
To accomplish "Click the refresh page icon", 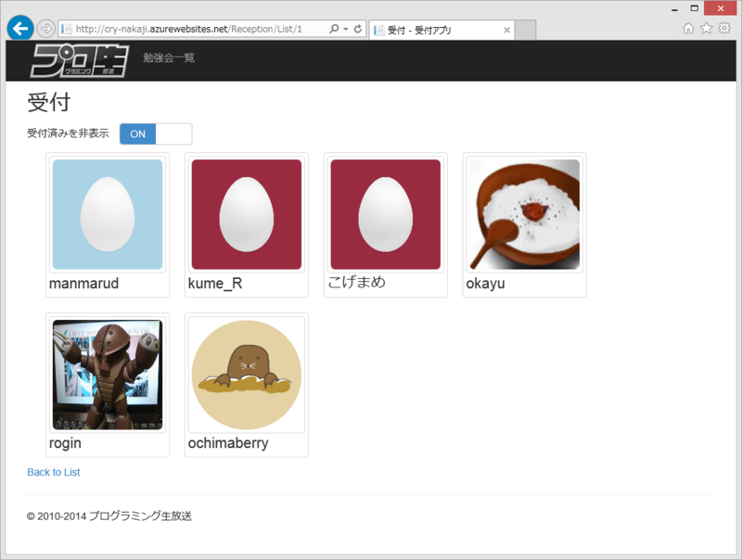I will click(358, 29).
